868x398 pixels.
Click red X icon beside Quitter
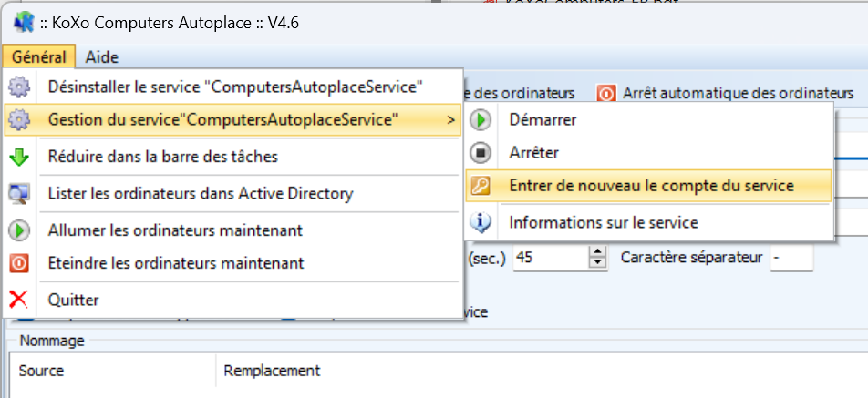[19, 301]
